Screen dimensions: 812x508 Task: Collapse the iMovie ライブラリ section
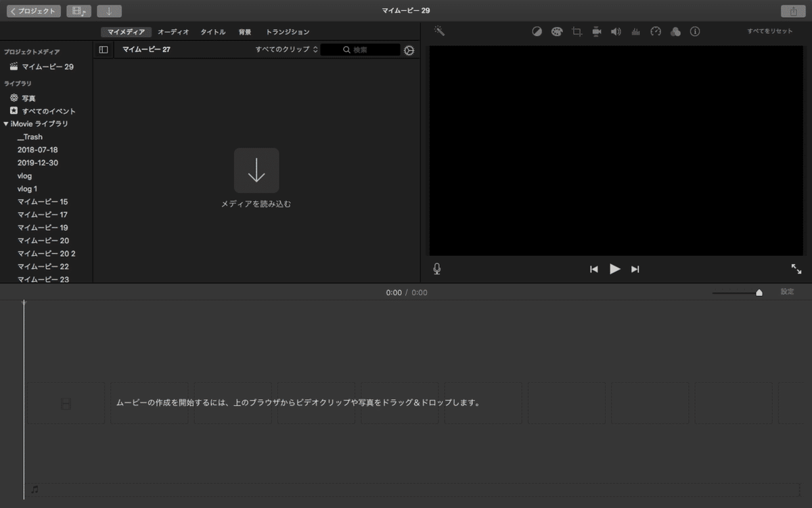[7, 123]
